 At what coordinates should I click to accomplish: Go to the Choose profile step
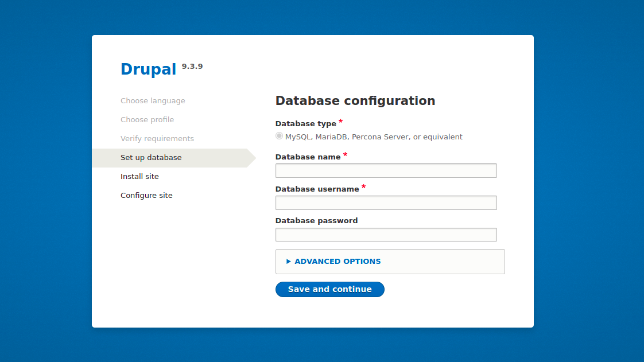(147, 120)
